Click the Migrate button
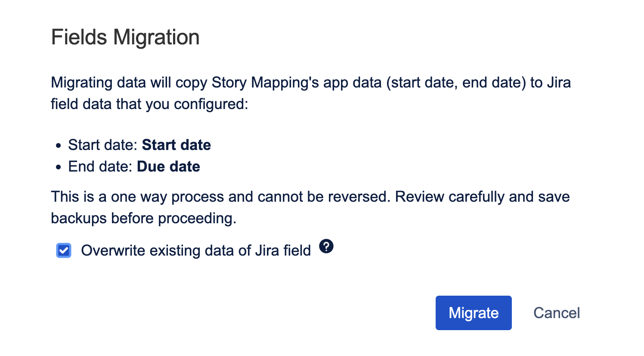Viewport: 644px width, 356px height. pos(473,313)
